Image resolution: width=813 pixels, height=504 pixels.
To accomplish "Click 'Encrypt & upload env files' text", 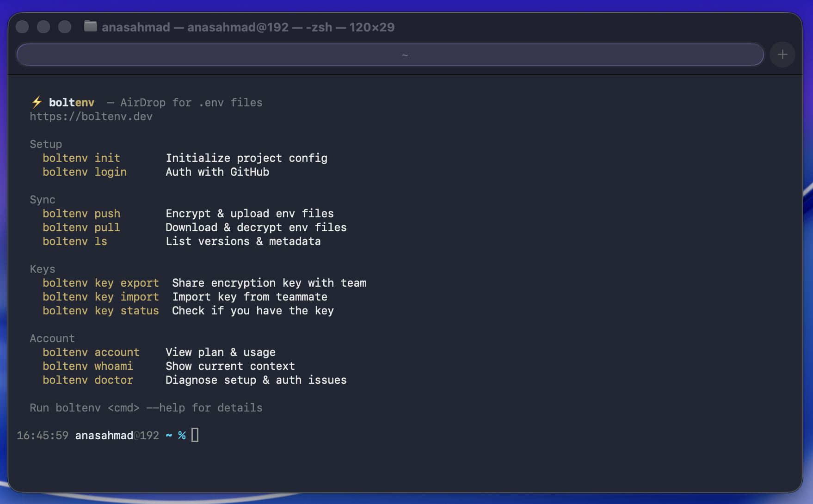I will click(250, 214).
